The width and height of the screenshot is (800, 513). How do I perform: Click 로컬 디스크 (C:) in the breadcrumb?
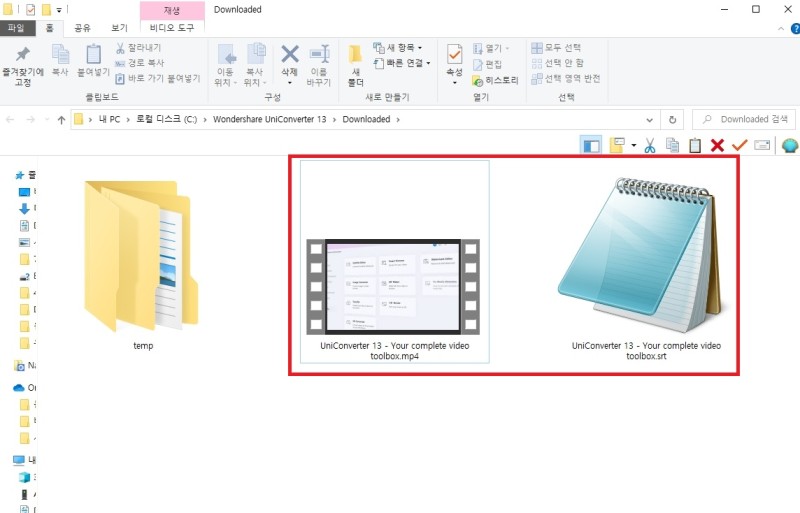click(x=166, y=119)
